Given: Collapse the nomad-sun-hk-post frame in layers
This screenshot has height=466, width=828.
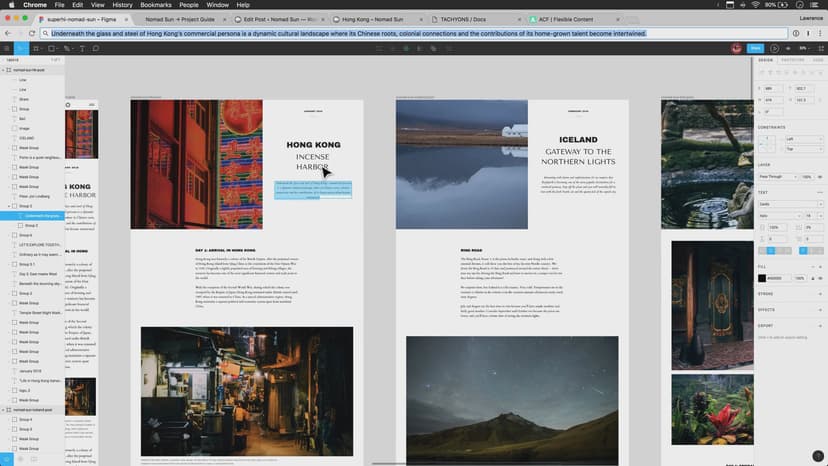Looking at the screenshot, I should pyautogui.click(x=4, y=70).
